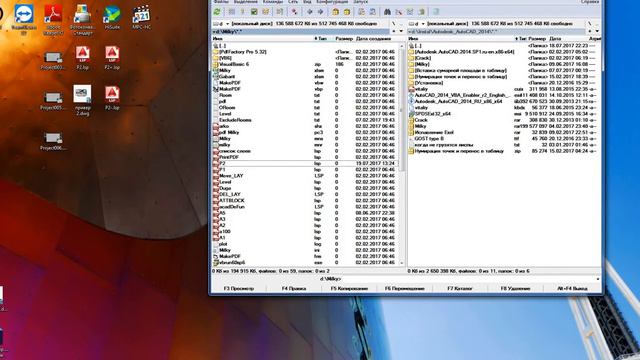This screenshot has height=360, width=640.
Task: Select the Project005 desktop icon
Action: [x=53, y=101]
